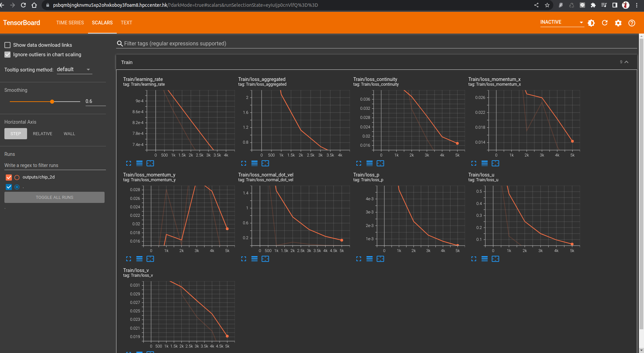The image size is (644, 353).
Task: Expand the Train/loss_momentum_y chart to full size
Action: point(129,259)
